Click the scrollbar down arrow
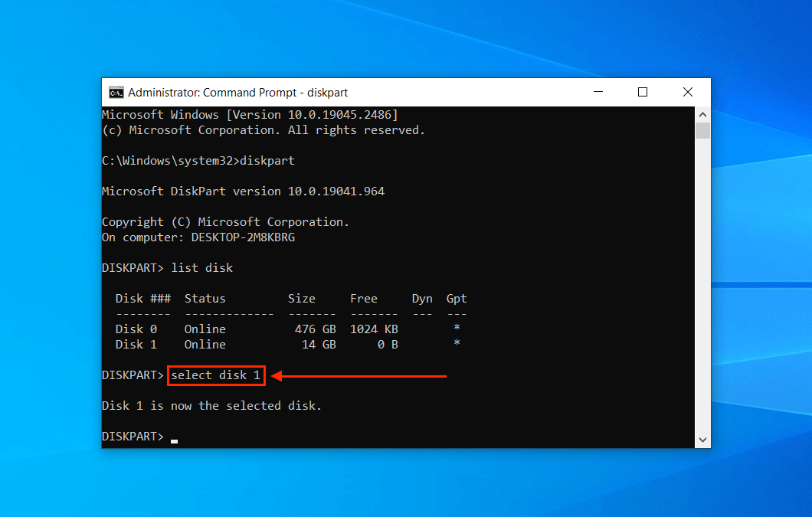The image size is (812, 517). pos(702,440)
